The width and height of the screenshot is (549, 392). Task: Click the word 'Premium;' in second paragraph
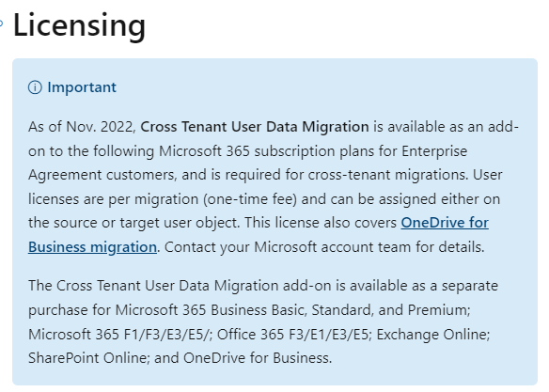[439, 310]
